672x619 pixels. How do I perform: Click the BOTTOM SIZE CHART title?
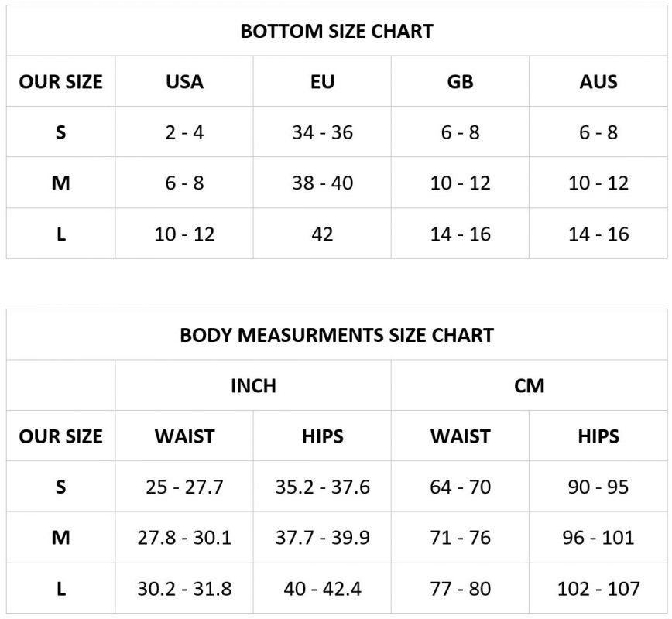(x=336, y=32)
